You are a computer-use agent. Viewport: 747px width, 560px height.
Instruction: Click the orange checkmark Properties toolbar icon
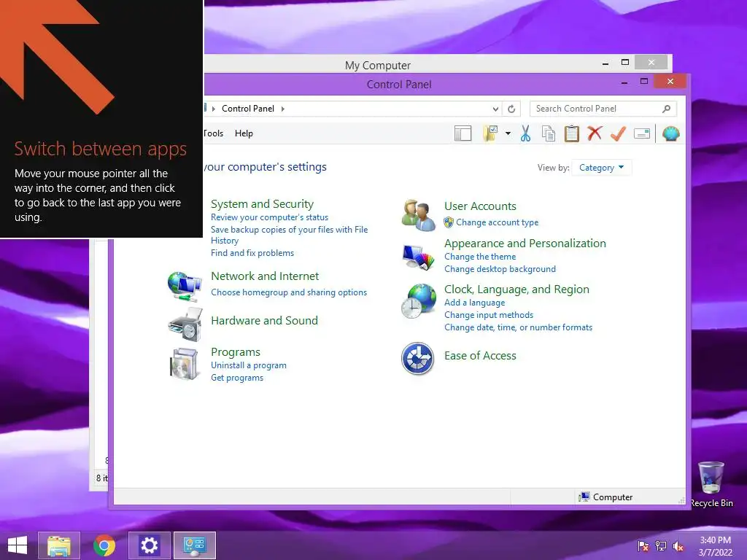pos(618,134)
